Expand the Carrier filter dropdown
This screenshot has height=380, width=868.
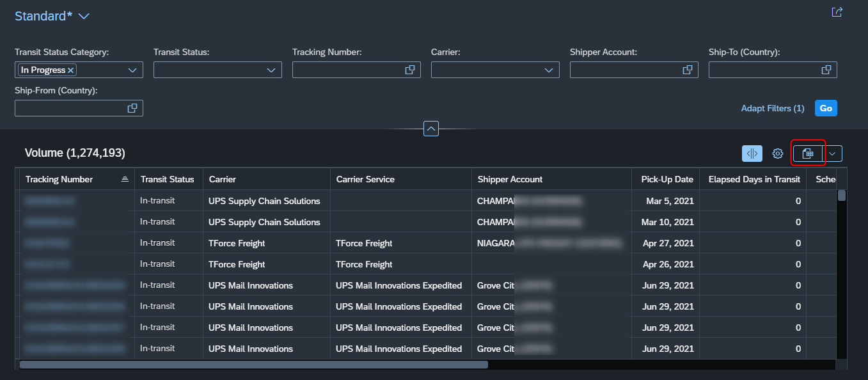549,70
